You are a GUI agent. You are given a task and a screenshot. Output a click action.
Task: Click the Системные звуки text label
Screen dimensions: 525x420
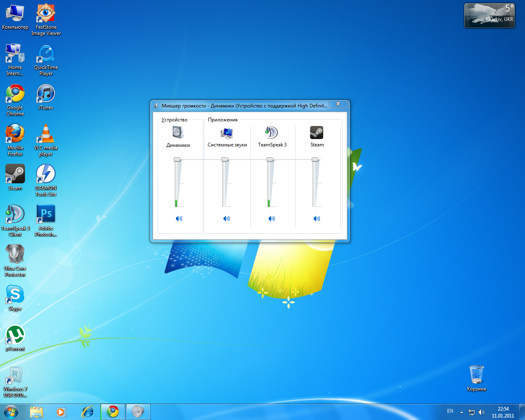pyautogui.click(x=227, y=145)
